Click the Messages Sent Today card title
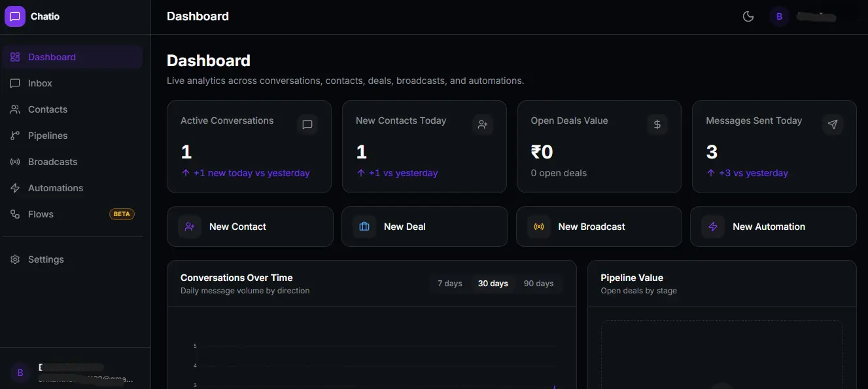 tap(754, 120)
